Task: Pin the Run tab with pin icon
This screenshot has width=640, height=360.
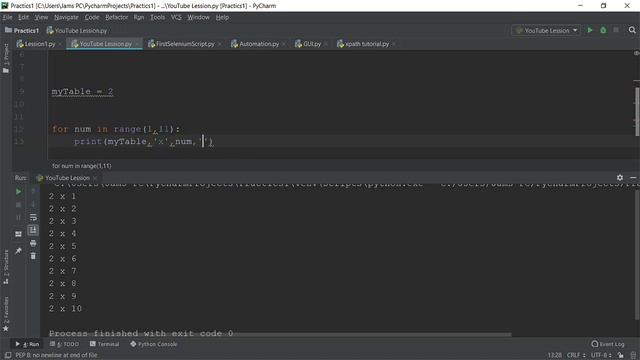Action: (x=18, y=251)
